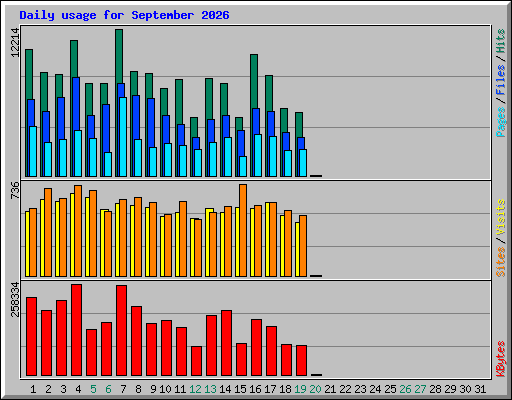Click green weekend day label "12"
Screen dimensions: 512x400
tap(195, 389)
